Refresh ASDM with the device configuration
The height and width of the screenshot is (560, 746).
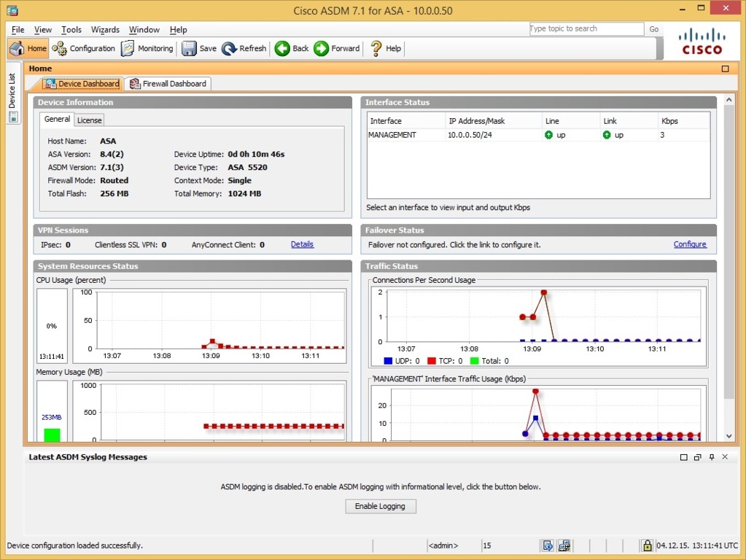pos(244,49)
